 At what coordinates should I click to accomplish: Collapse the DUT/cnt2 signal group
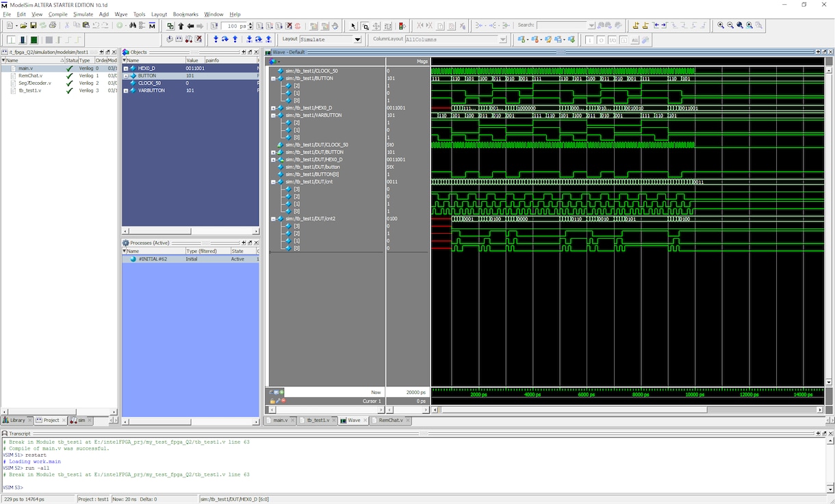(x=273, y=219)
